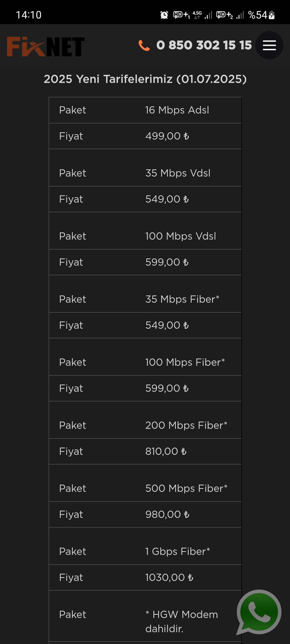The image size is (290, 644).
Task: Tap the battery indicator icon
Action: point(271,15)
